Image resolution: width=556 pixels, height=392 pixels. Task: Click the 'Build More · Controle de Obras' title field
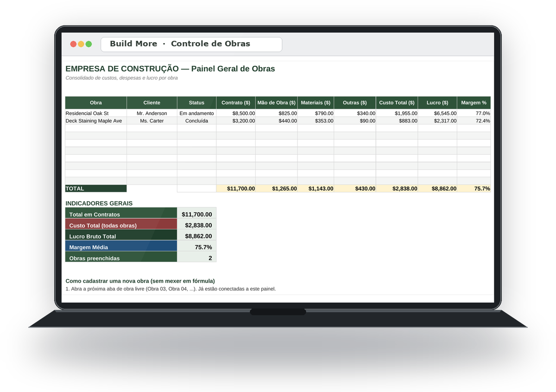point(191,44)
